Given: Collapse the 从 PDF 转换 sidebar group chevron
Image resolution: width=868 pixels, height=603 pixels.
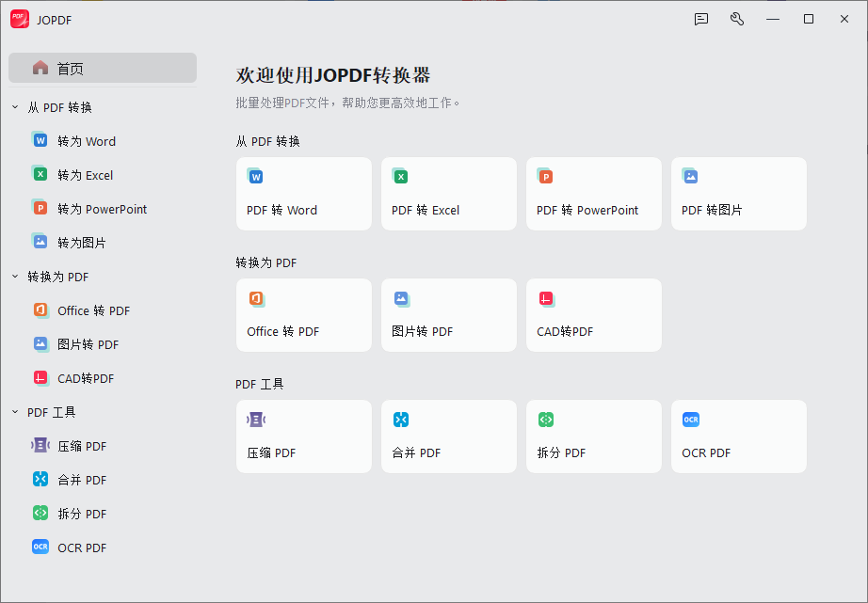Looking at the screenshot, I should pyautogui.click(x=15, y=107).
